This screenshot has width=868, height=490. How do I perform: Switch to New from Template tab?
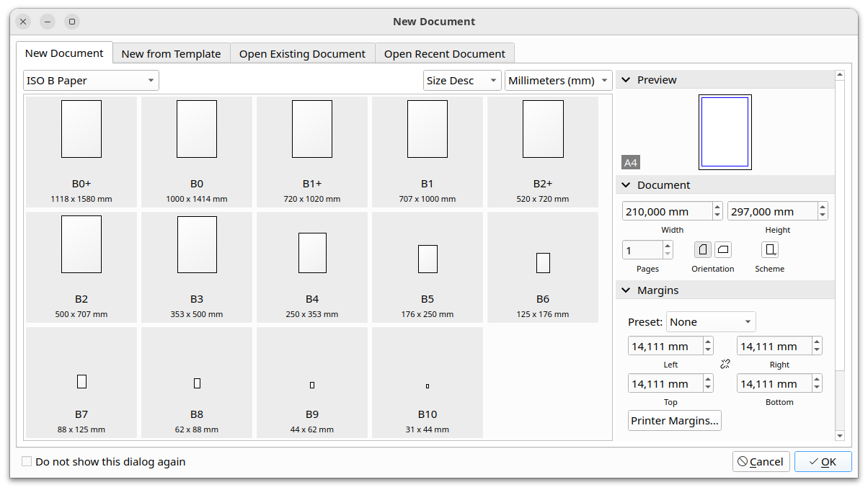click(x=171, y=54)
